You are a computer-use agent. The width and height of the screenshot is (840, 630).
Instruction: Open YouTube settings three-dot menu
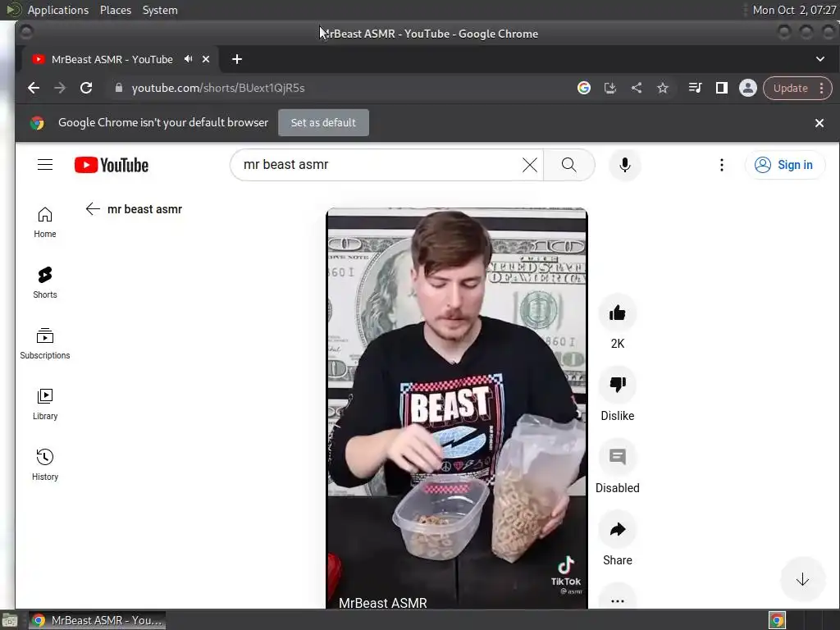coord(722,165)
